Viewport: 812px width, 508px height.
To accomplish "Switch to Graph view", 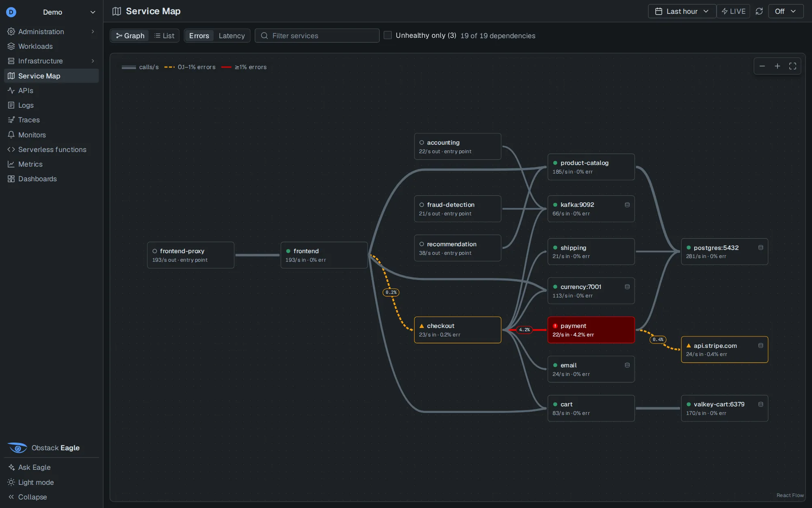I will (130, 36).
